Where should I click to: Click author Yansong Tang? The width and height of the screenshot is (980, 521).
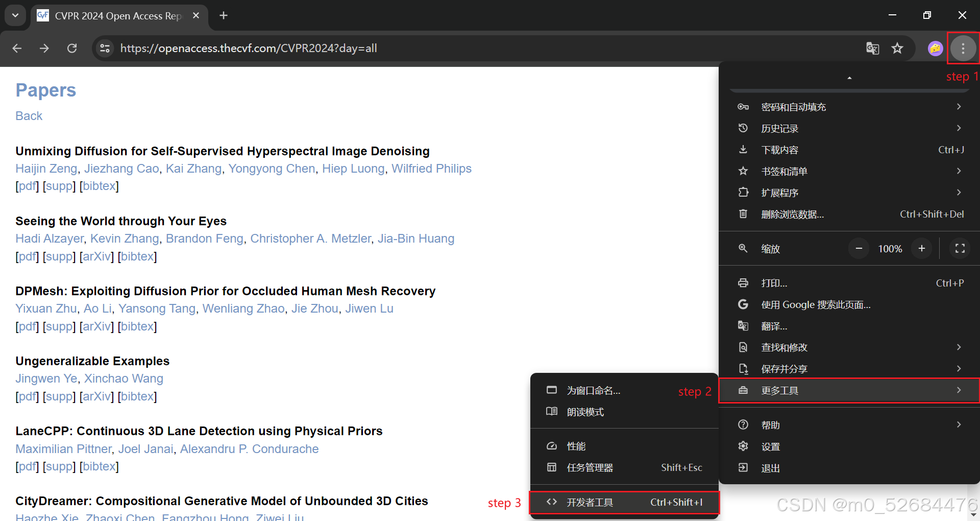(157, 309)
